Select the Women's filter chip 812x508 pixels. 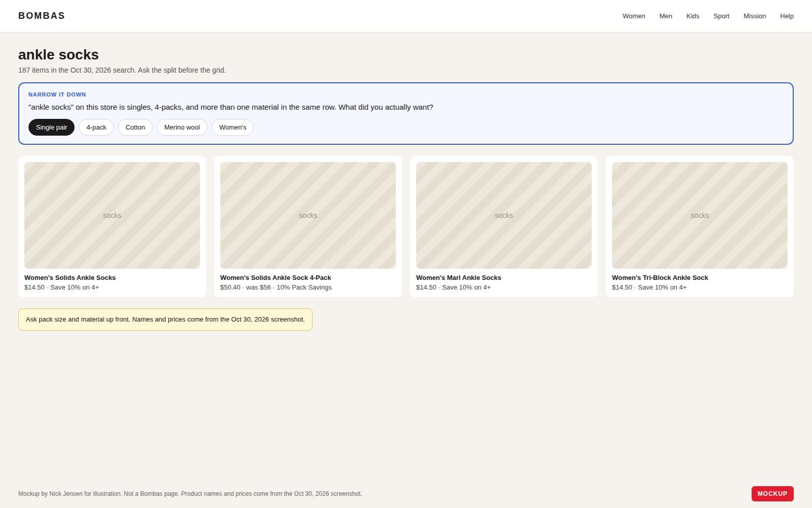point(232,128)
